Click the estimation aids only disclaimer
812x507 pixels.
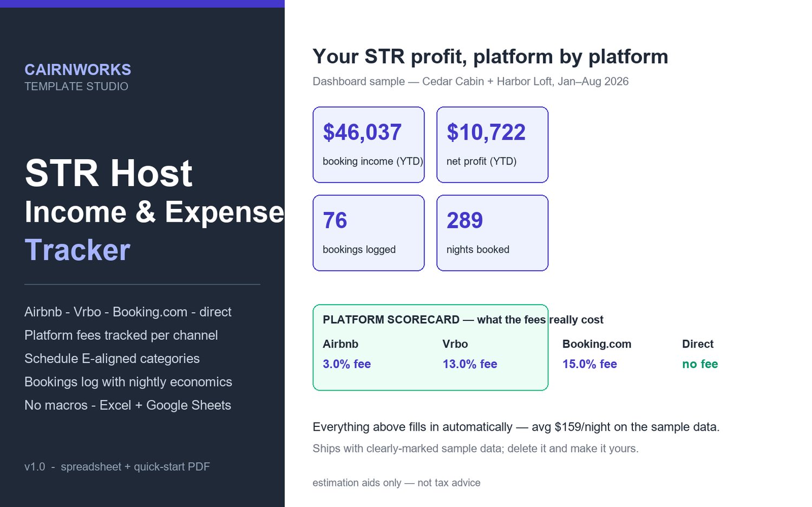click(x=396, y=483)
